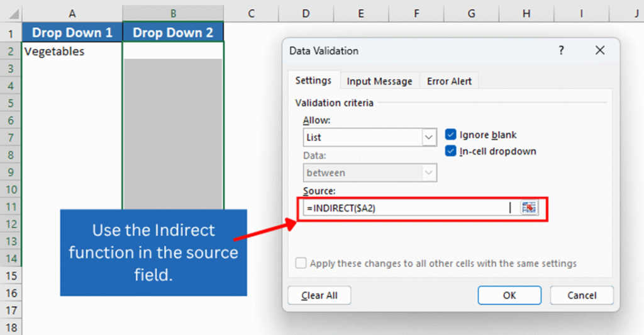Image resolution: width=644 pixels, height=335 pixels.
Task: Click the Clear All button
Action: pos(319,295)
